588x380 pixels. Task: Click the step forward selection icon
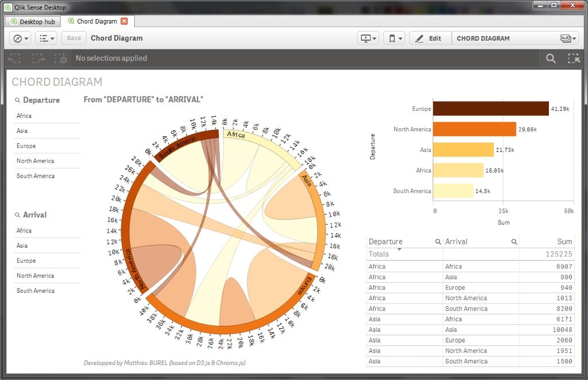[38, 58]
